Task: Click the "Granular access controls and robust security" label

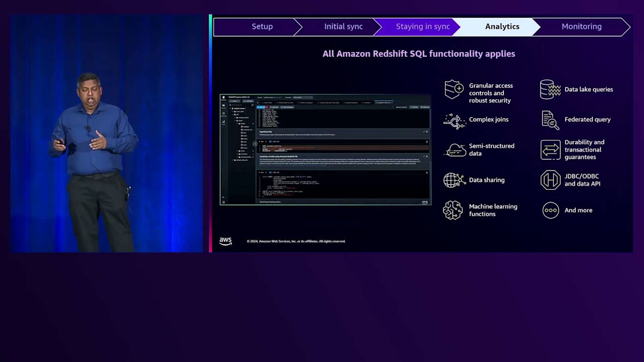Action: pyautogui.click(x=491, y=93)
